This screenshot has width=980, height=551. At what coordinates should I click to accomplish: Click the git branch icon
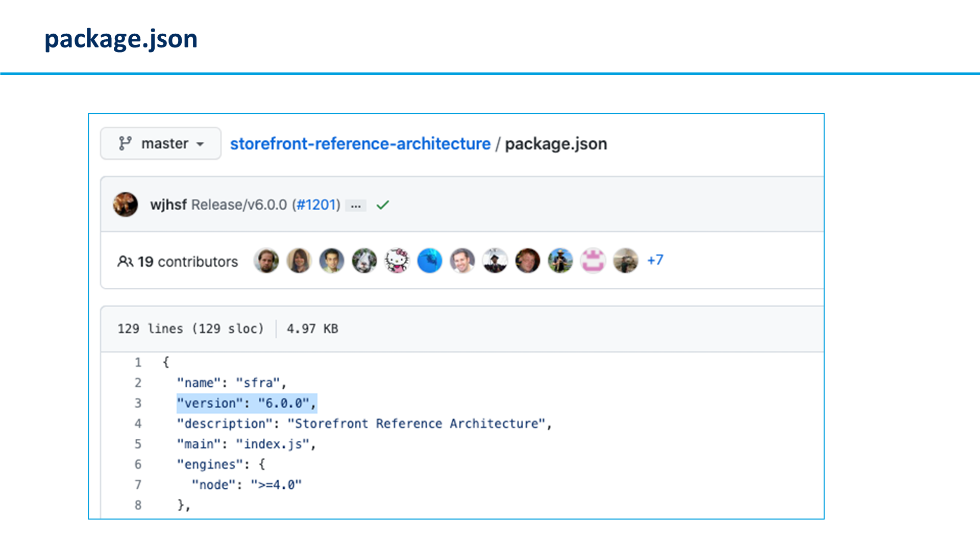[125, 143]
